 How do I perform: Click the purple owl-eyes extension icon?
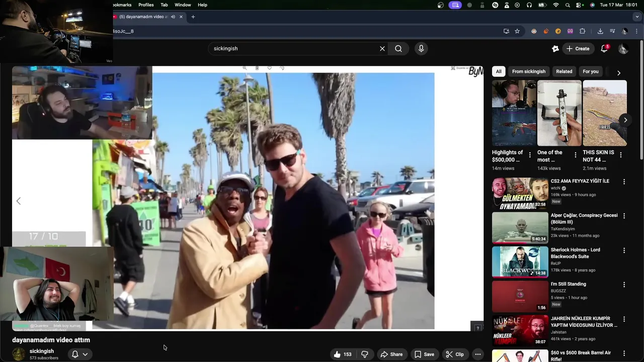570,31
